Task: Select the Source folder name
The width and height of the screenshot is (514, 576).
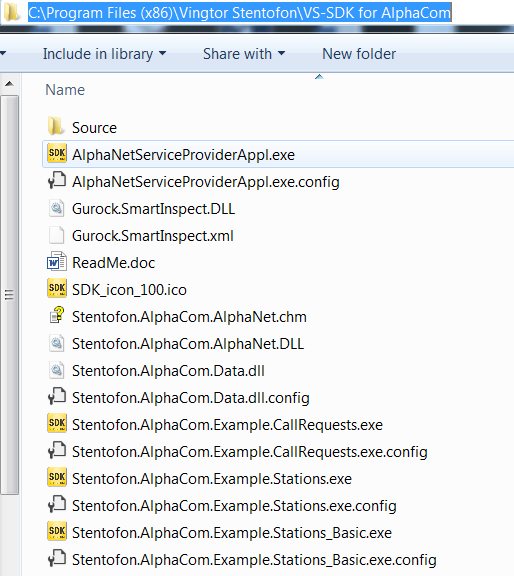Action: (x=94, y=128)
